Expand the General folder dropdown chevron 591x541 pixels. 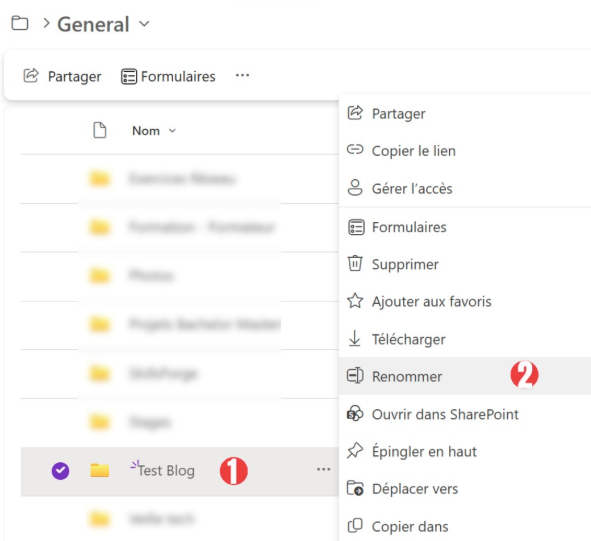click(144, 24)
